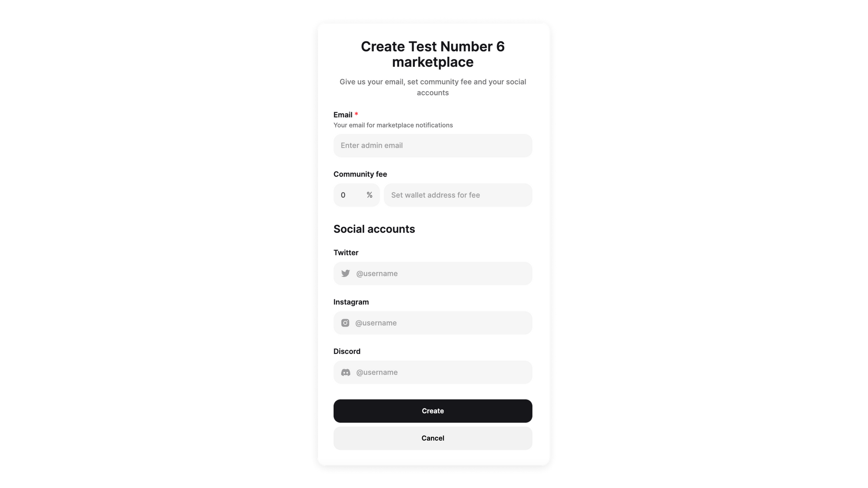Click the admin email input field
The image size is (868, 488).
433,145
